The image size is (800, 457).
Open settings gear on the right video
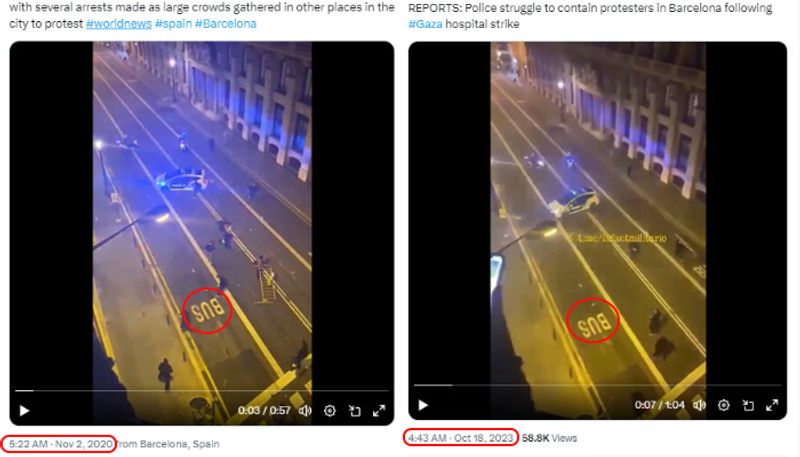point(723,405)
